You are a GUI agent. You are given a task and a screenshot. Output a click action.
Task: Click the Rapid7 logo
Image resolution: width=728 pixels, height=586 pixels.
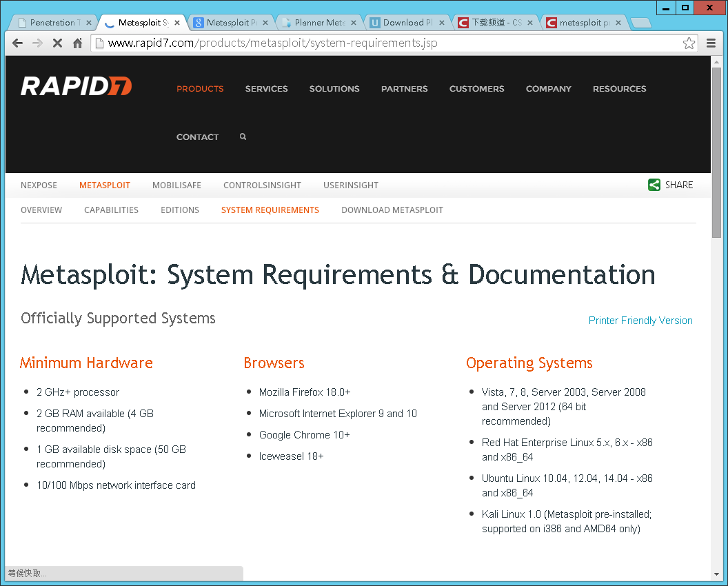click(x=76, y=86)
